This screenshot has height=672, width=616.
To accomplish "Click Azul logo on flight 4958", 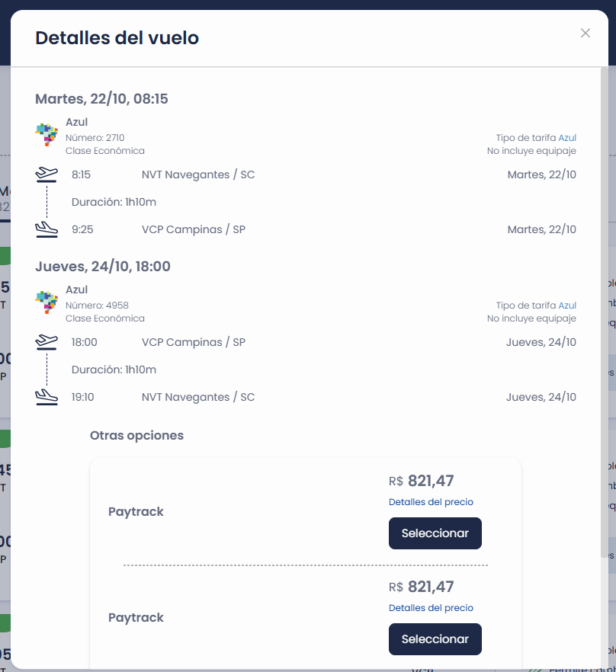I will click(x=47, y=302).
